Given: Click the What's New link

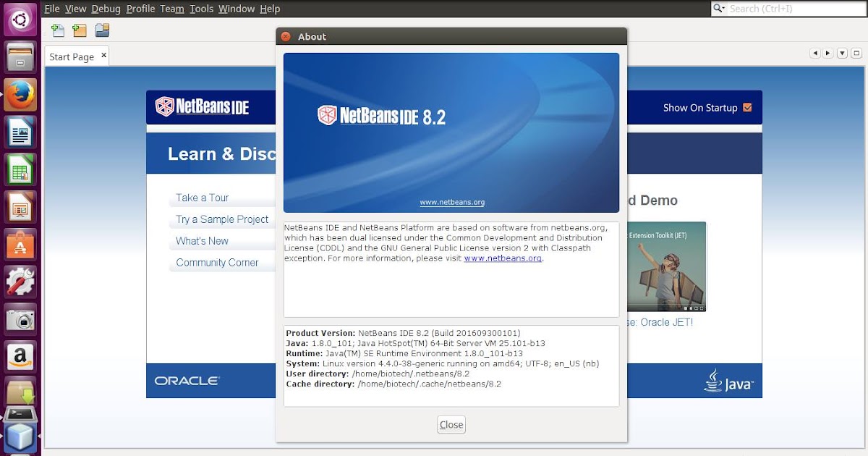Looking at the screenshot, I should click(202, 241).
